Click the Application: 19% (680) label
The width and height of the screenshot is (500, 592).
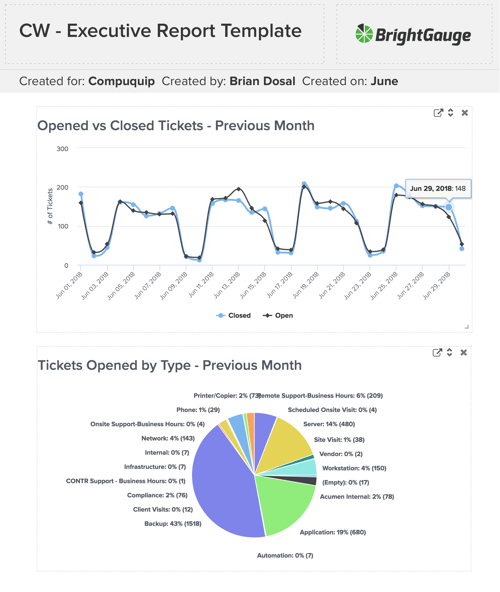coord(333,532)
